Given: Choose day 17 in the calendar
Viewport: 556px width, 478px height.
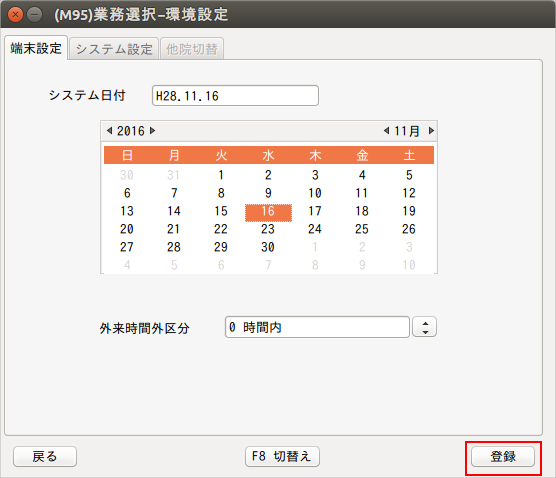Looking at the screenshot, I should [x=315, y=211].
